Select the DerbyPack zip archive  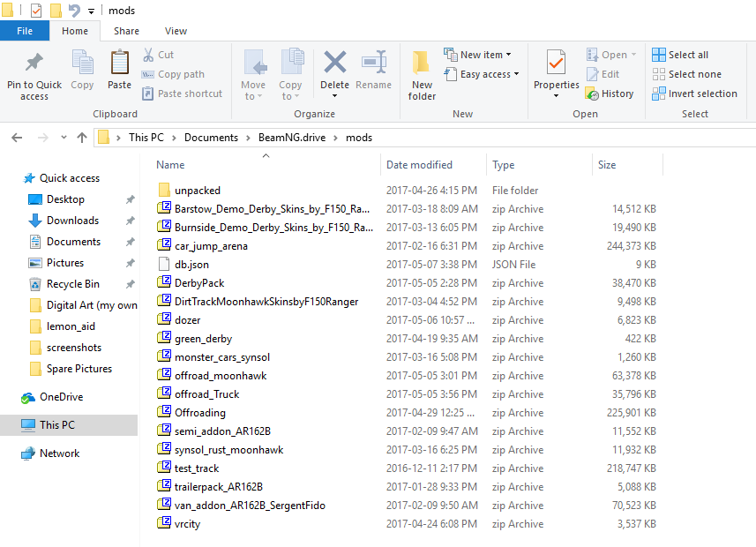click(199, 283)
